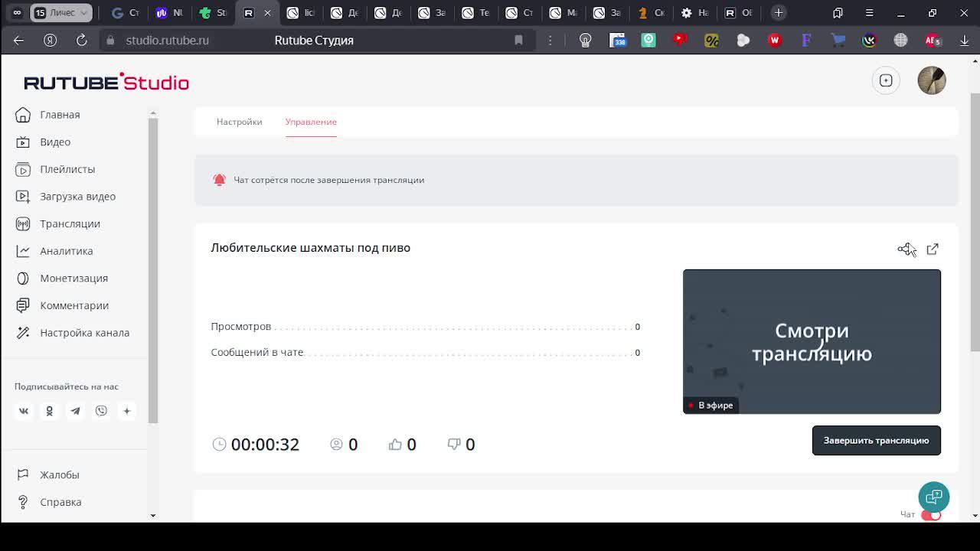Open Монетизация section

coord(73,279)
